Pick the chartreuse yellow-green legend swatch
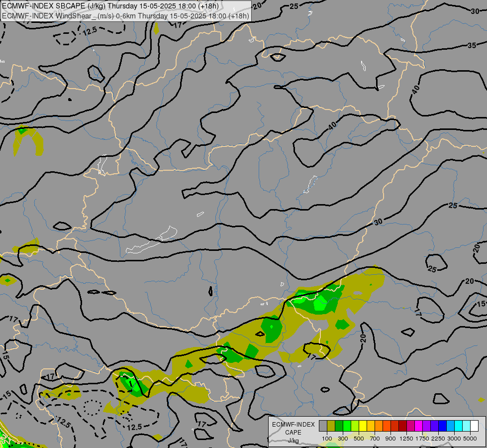The width and height of the screenshot is (487, 448). (x=355, y=426)
